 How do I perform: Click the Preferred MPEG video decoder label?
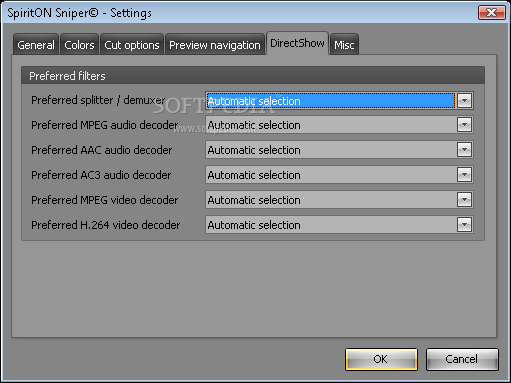[105, 200]
